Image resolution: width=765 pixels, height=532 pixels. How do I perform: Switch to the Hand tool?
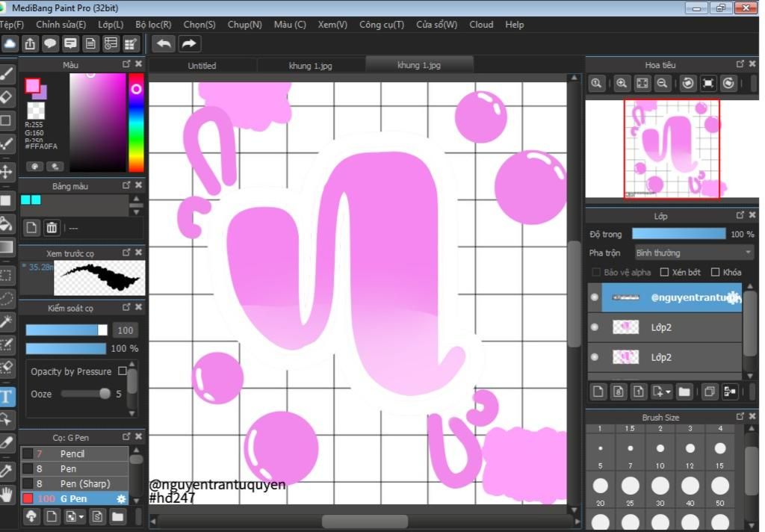(x=6, y=495)
